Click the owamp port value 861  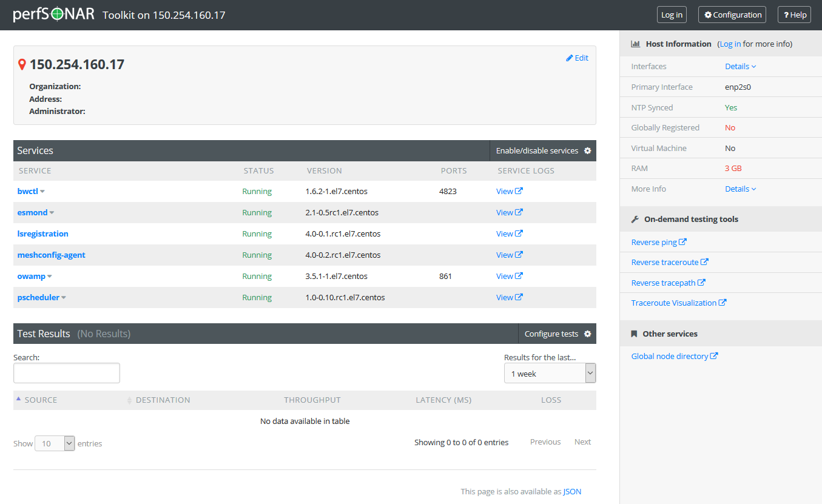(x=445, y=276)
